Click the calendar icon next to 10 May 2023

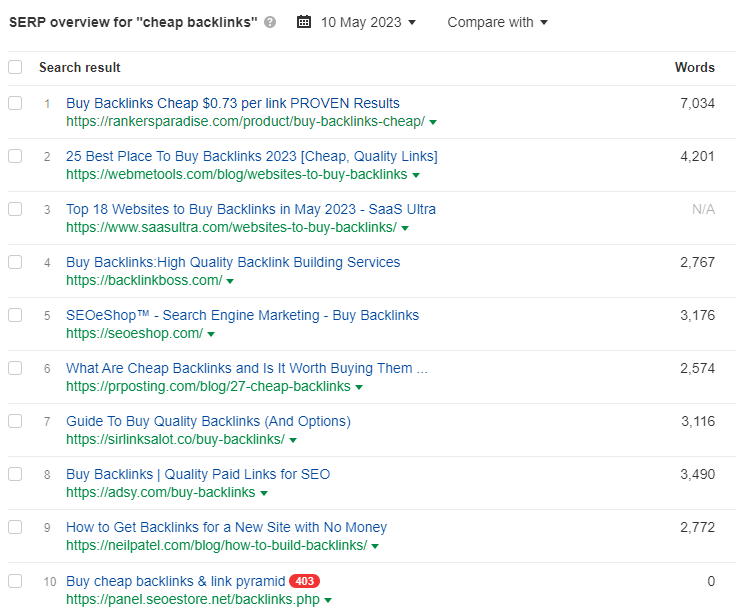304,22
